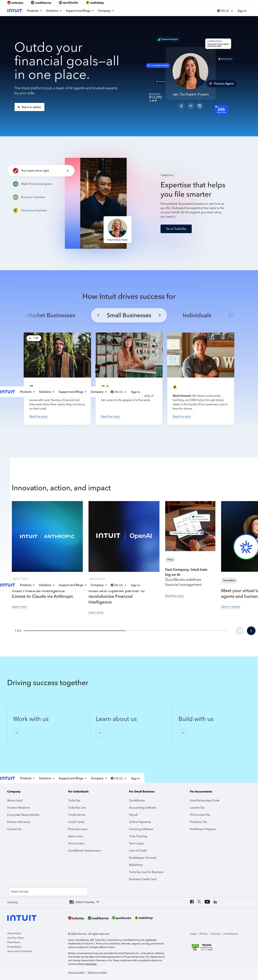Click the Search this site field
The height and width of the screenshot is (980, 258).
click(48, 891)
